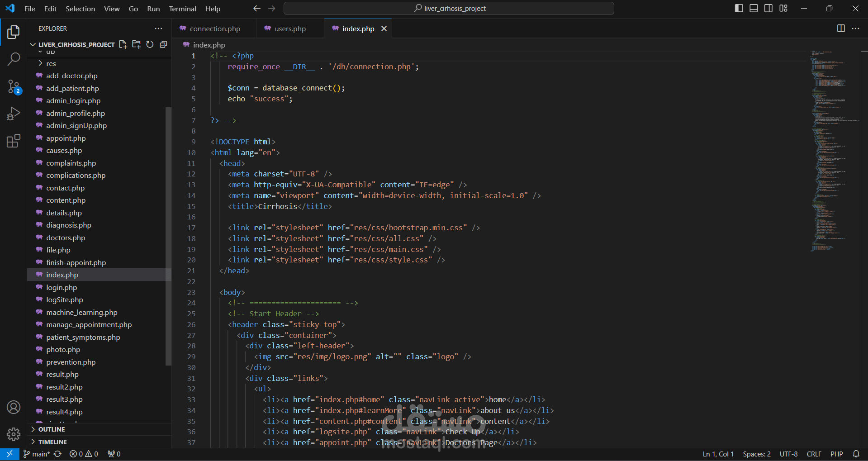Viewport: 868px width, 461px height.
Task: Open notifications bell in status bar
Action: (856, 454)
